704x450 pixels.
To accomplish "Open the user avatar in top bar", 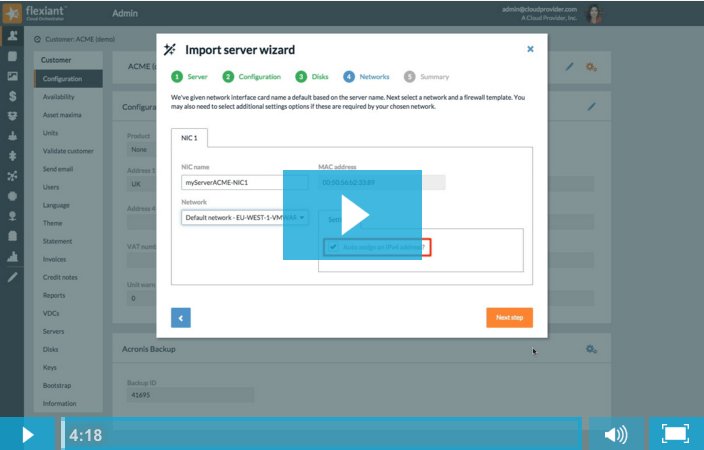I will (x=594, y=14).
